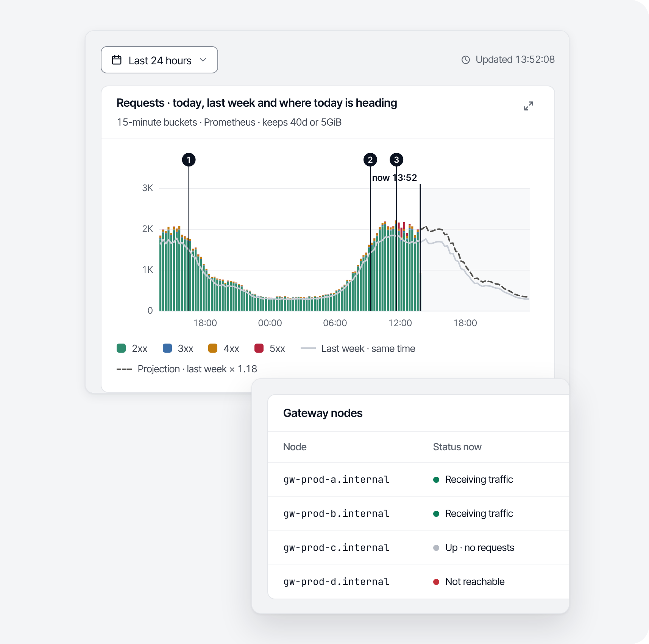Screen dimensions: 649x644
Task: Toggle the Projection last week × 1.18 legend
Action: tap(187, 369)
